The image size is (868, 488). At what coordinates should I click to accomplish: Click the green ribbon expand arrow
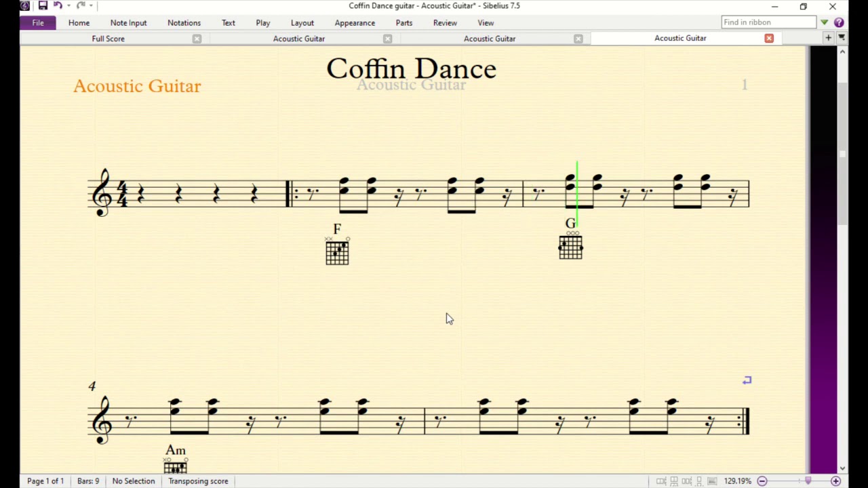[x=825, y=22]
